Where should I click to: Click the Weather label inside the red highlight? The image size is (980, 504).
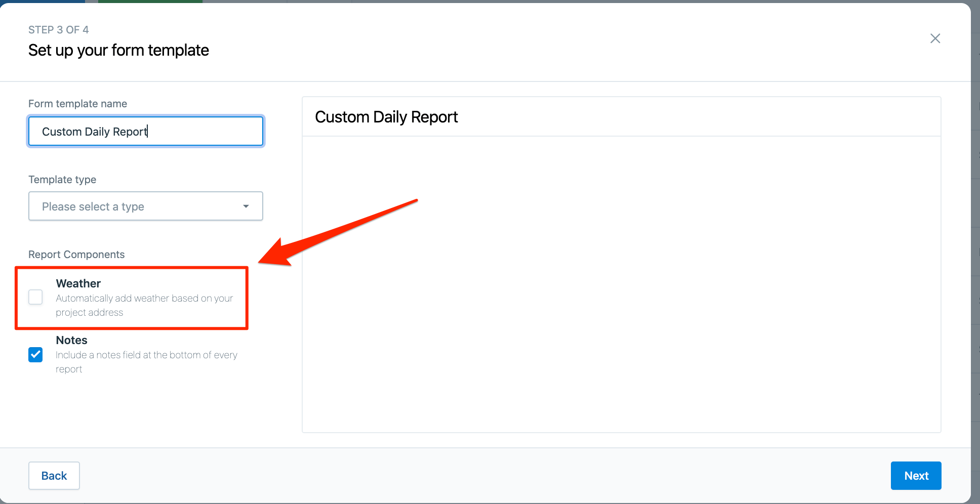point(78,283)
